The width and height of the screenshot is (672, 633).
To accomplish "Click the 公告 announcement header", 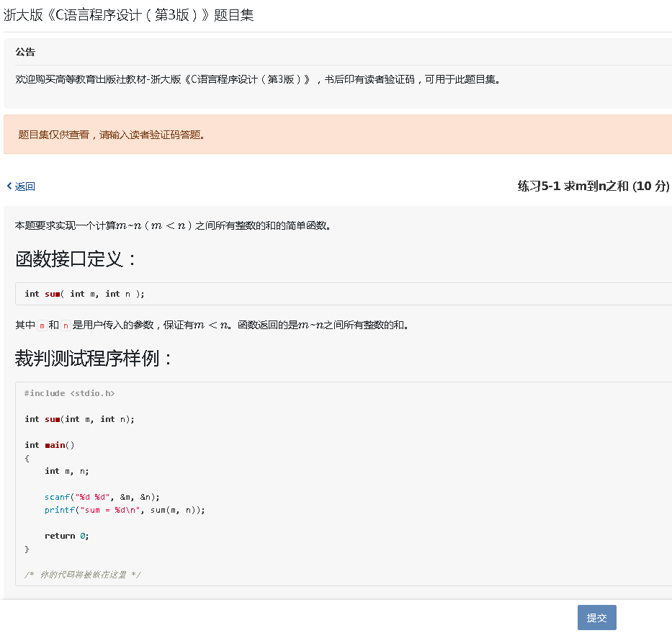I will point(27,51).
